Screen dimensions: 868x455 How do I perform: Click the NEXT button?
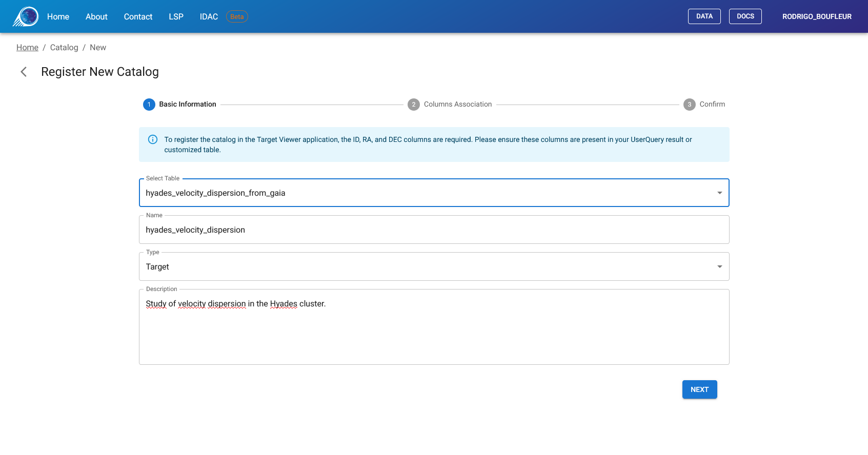(x=699, y=389)
